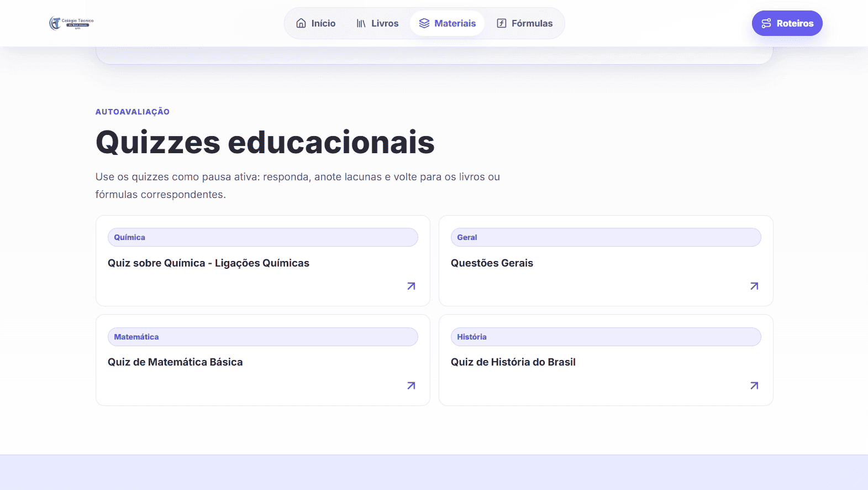Click the Colégio Técnico logo
The height and width of the screenshot is (490, 868).
click(x=71, y=23)
